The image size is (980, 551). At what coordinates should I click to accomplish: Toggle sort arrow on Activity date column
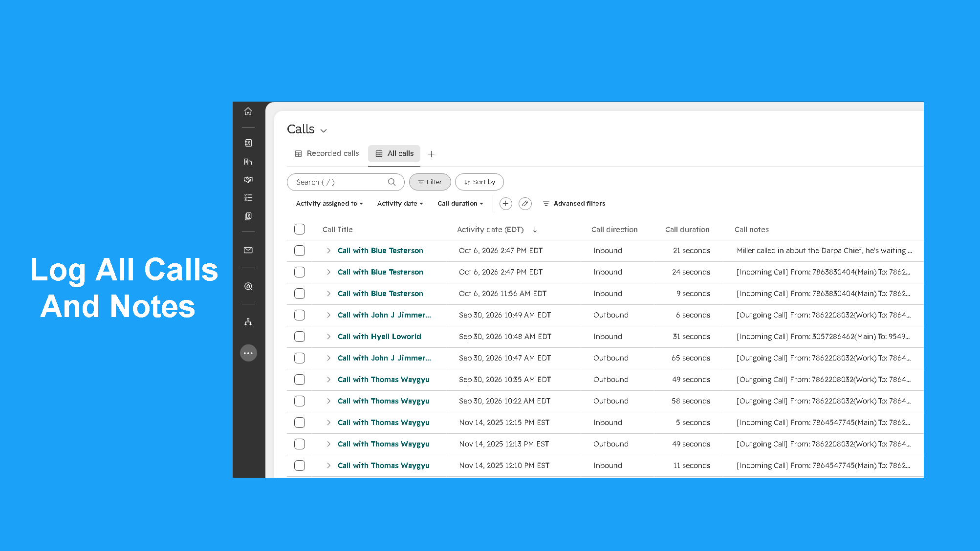coord(535,230)
